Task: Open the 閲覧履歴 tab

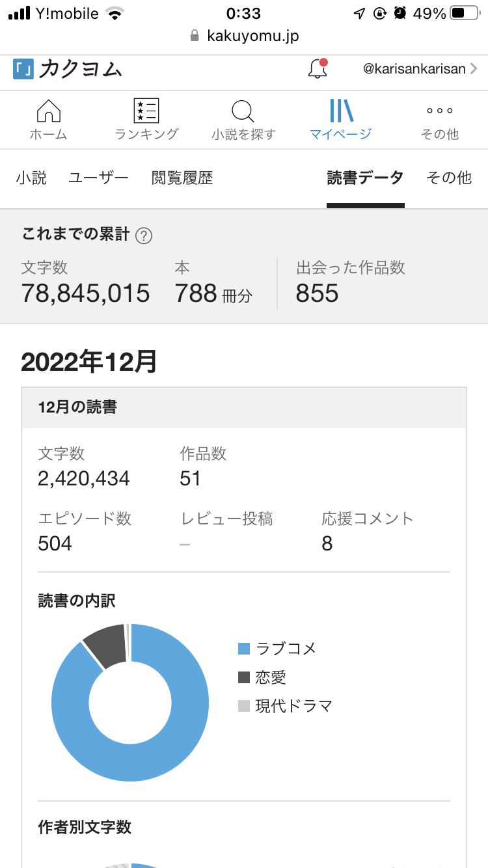Action: pos(182,178)
